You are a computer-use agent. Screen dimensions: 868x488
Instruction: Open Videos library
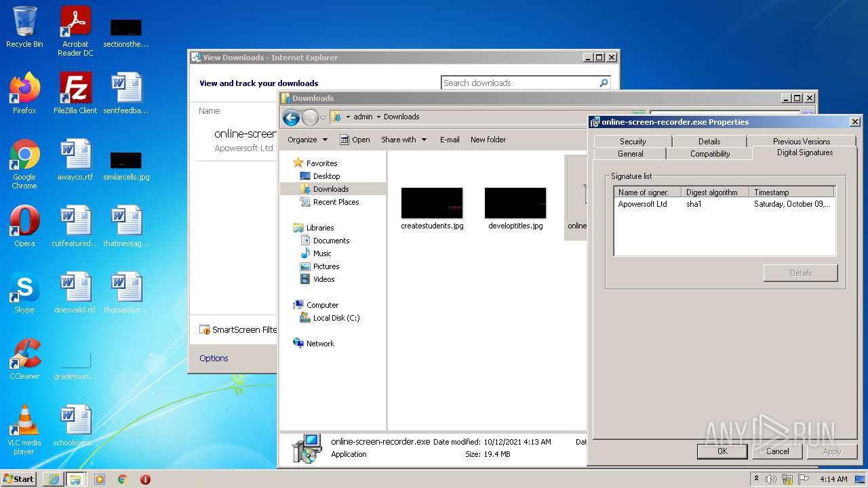point(317,279)
